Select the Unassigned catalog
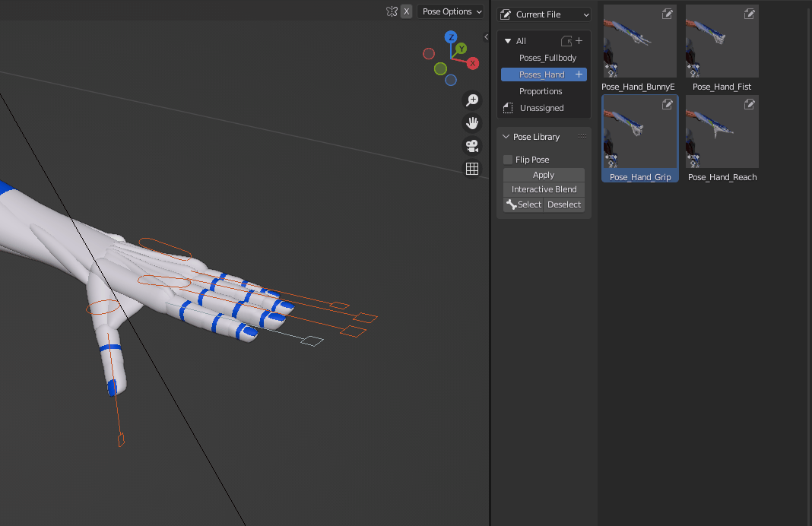This screenshot has width=812, height=526. [x=541, y=108]
